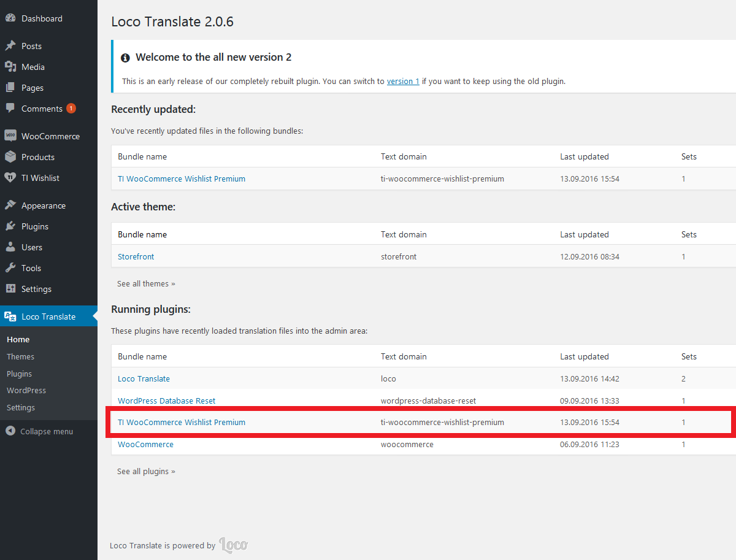Viewport: 736px width, 560px height.
Task: Click the WooCommerce logo icon
Action: pyautogui.click(x=10, y=136)
